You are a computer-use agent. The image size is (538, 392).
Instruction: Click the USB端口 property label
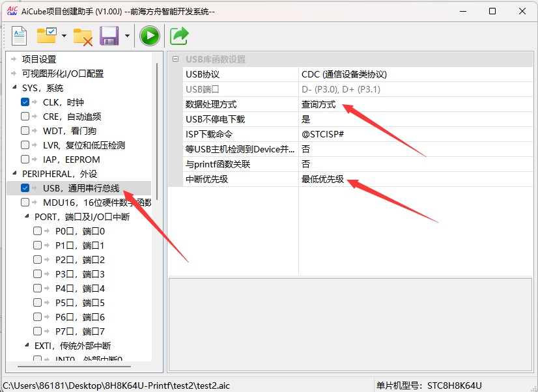coord(203,89)
